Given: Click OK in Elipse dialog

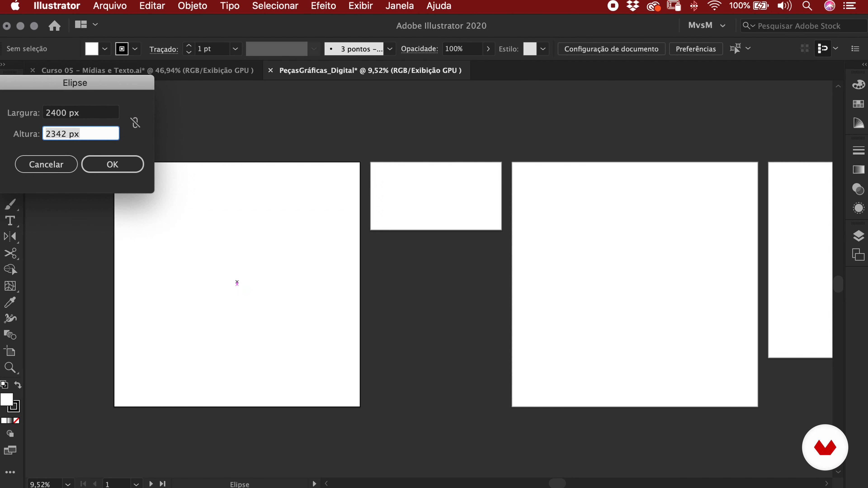Looking at the screenshot, I should [x=113, y=164].
